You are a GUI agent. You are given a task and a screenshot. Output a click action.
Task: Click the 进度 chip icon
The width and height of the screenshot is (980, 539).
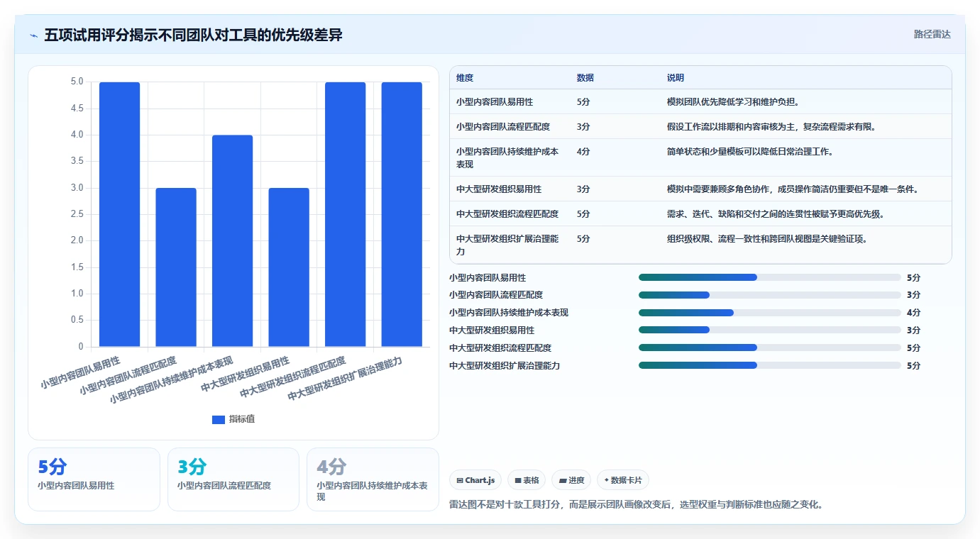pos(563,480)
